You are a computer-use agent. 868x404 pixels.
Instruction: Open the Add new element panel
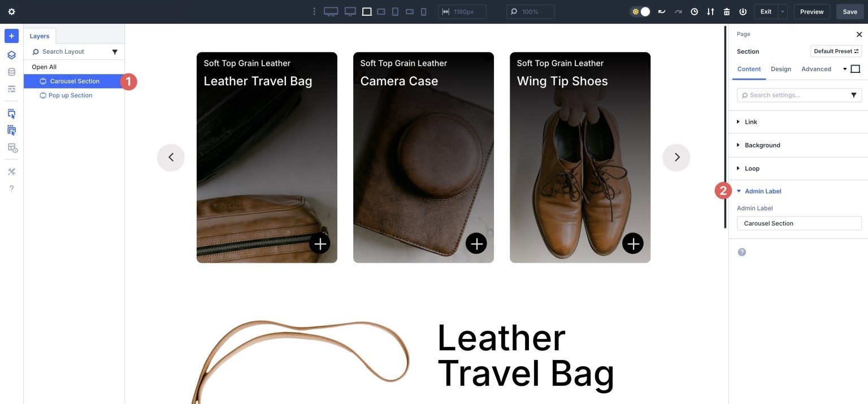[11, 36]
